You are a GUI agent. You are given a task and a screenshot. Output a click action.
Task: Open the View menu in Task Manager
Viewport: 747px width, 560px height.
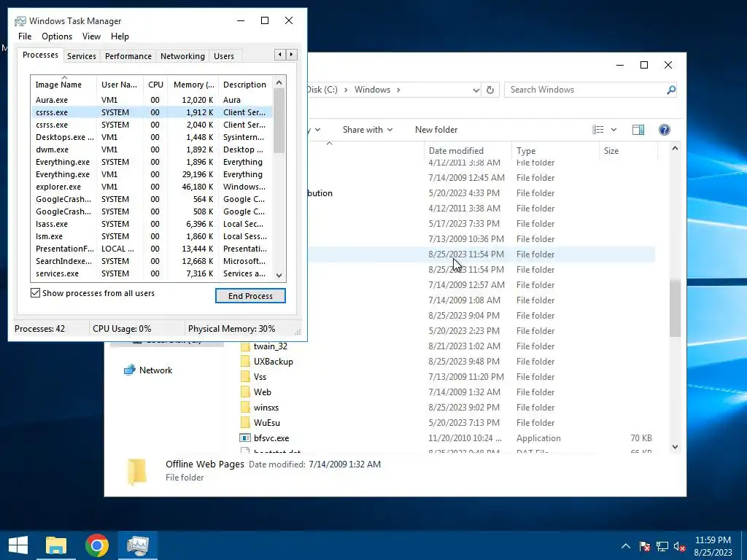point(91,36)
